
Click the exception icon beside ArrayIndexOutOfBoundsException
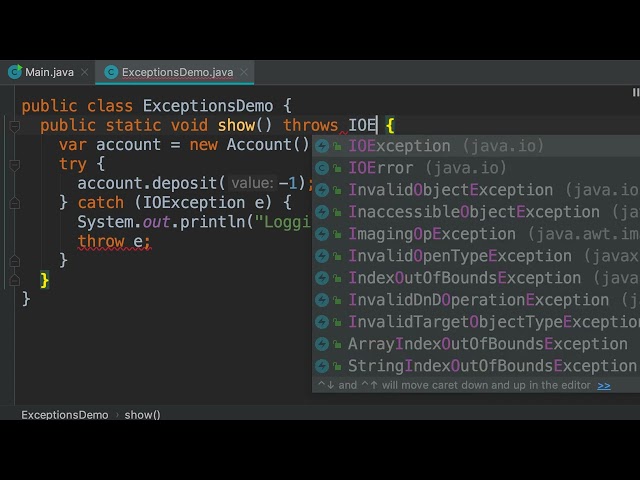[x=322, y=344]
